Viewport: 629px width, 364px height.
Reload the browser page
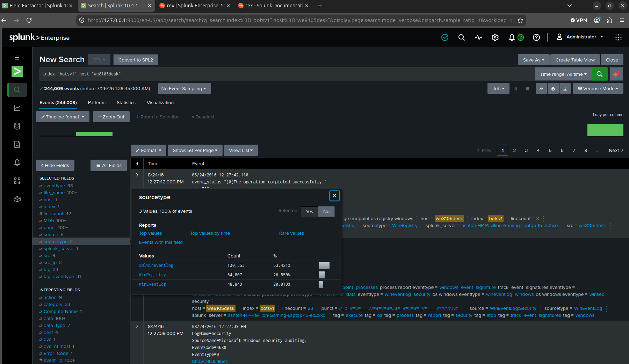coord(29,20)
